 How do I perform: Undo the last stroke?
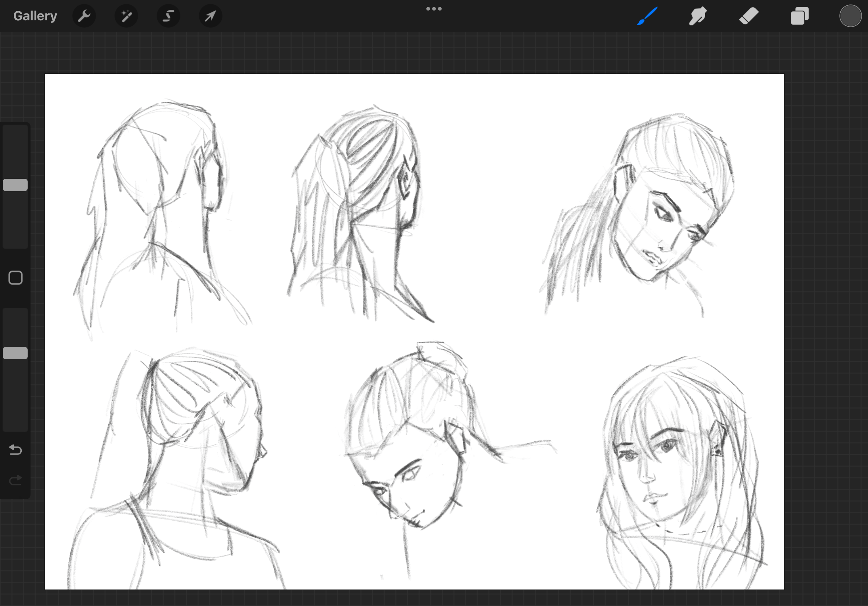pos(16,449)
